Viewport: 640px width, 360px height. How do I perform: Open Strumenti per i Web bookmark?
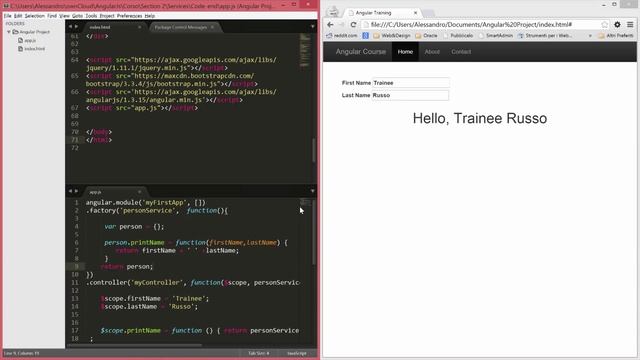[545, 36]
